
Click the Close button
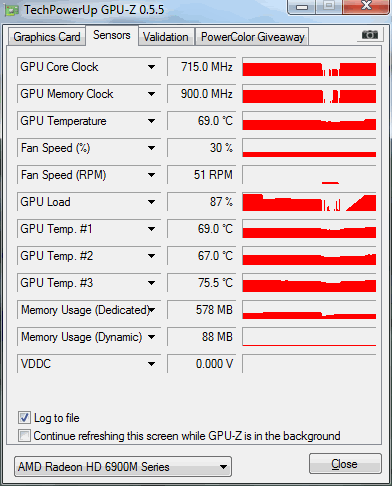[x=345, y=464]
